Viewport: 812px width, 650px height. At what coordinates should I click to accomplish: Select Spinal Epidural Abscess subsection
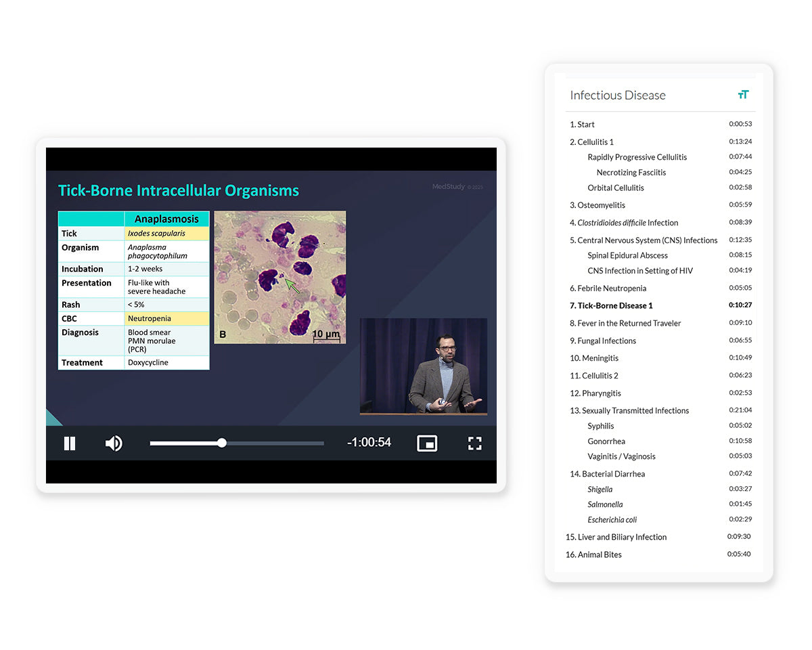tap(627, 256)
